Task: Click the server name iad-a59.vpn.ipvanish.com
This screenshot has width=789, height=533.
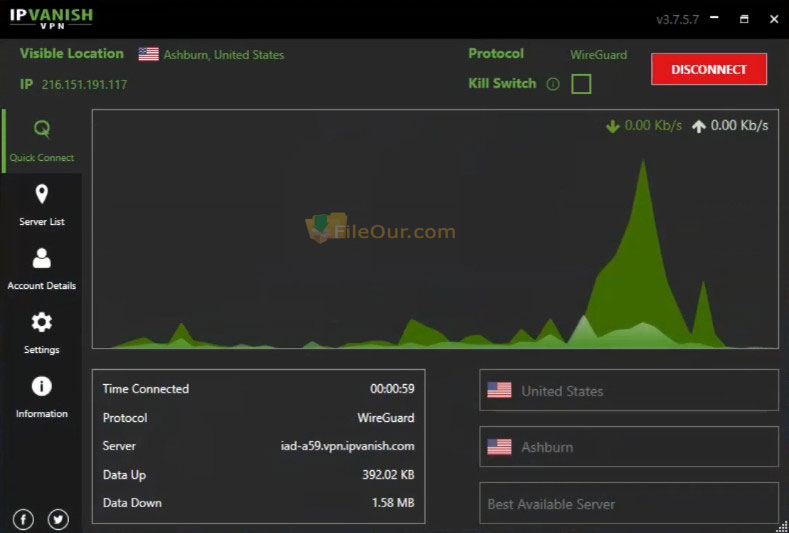Action: 348,446
